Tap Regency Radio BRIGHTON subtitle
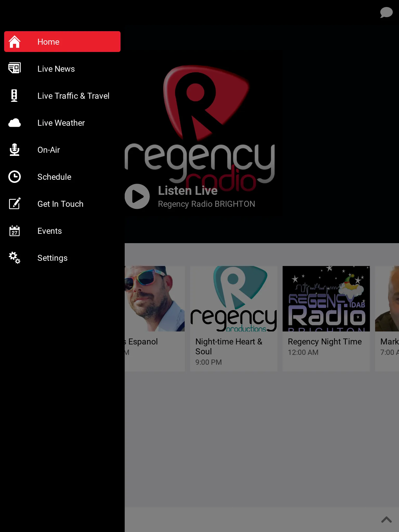This screenshot has width=399, height=532. (x=207, y=204)
